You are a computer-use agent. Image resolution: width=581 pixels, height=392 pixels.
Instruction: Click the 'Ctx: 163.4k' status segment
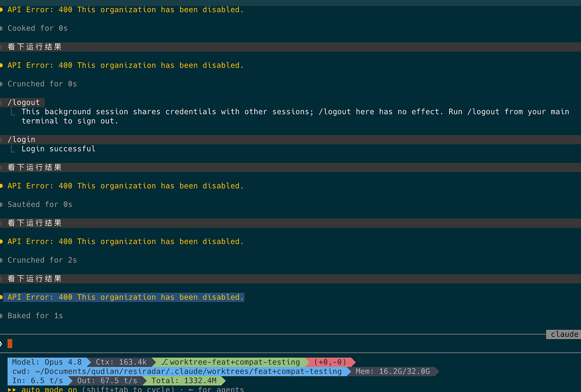[x=121, y=362]
